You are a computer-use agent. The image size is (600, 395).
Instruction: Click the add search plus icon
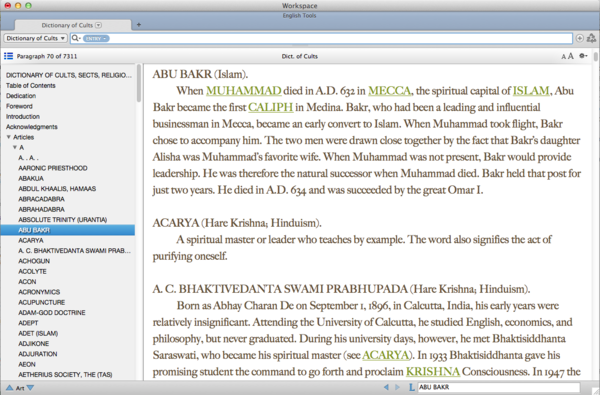coord(580,38)
